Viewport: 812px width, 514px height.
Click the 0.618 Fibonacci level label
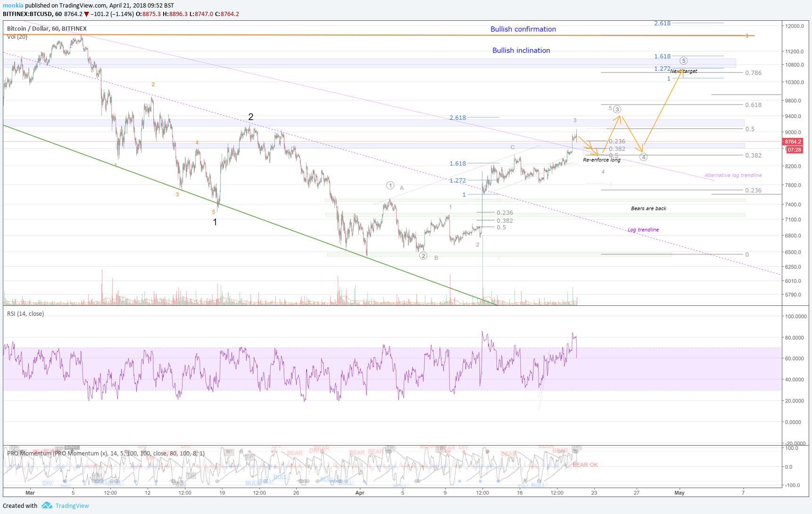pyautogui.click(x=753, y=105)
